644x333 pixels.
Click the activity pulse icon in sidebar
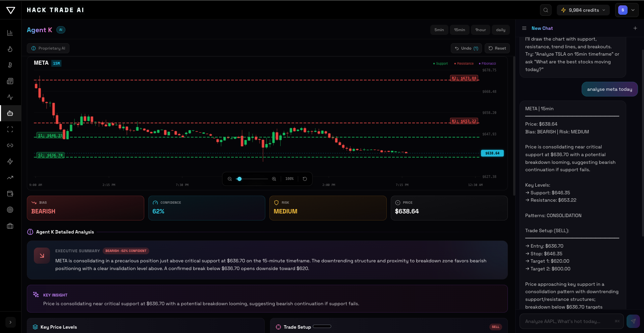(x=10, y=97)
